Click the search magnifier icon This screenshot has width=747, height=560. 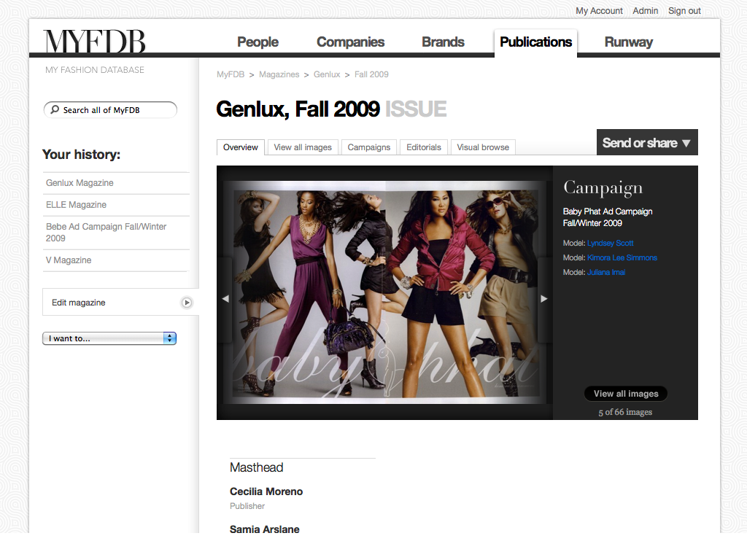coord(54,110)
